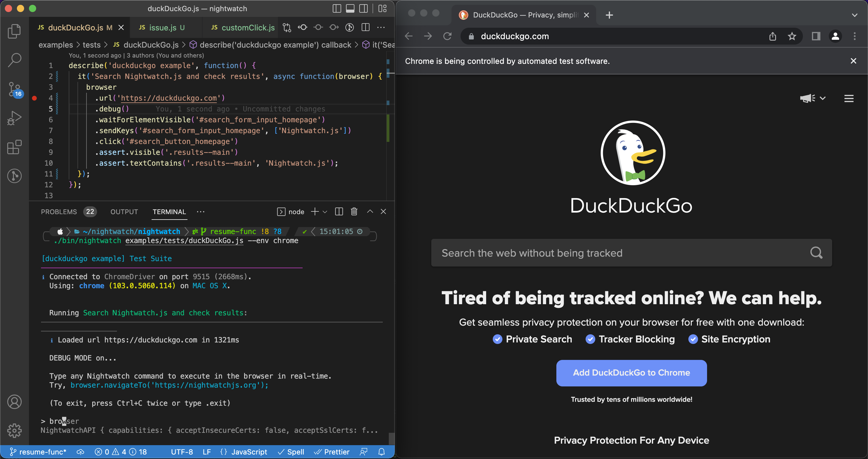Show more panel views ellipsis
The image size is (868, 459).
pos(201,211)
